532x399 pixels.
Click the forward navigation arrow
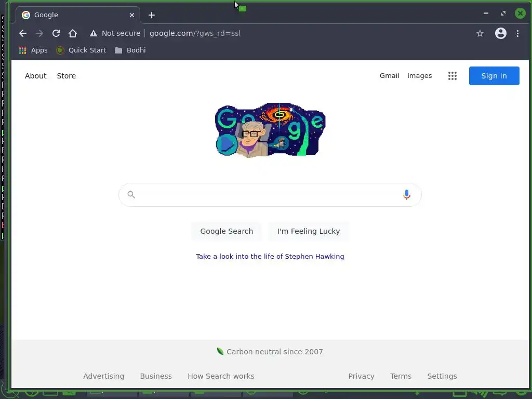[39, 33]
